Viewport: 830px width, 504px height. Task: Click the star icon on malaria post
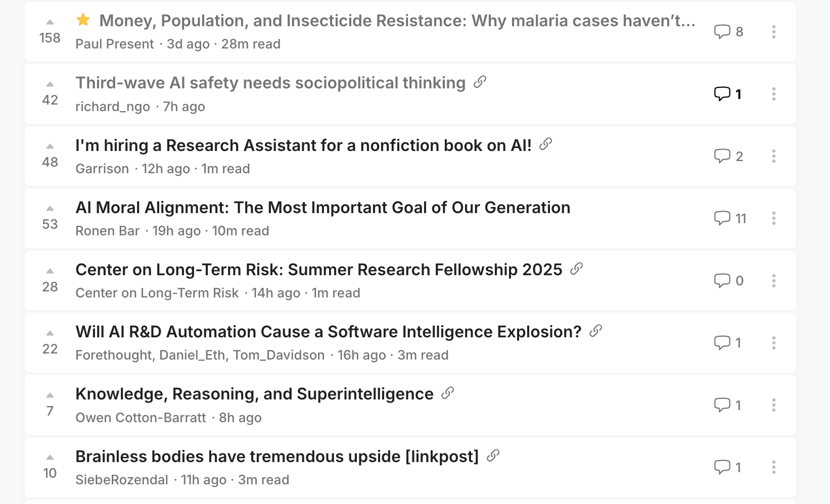(x=83, y=20)
